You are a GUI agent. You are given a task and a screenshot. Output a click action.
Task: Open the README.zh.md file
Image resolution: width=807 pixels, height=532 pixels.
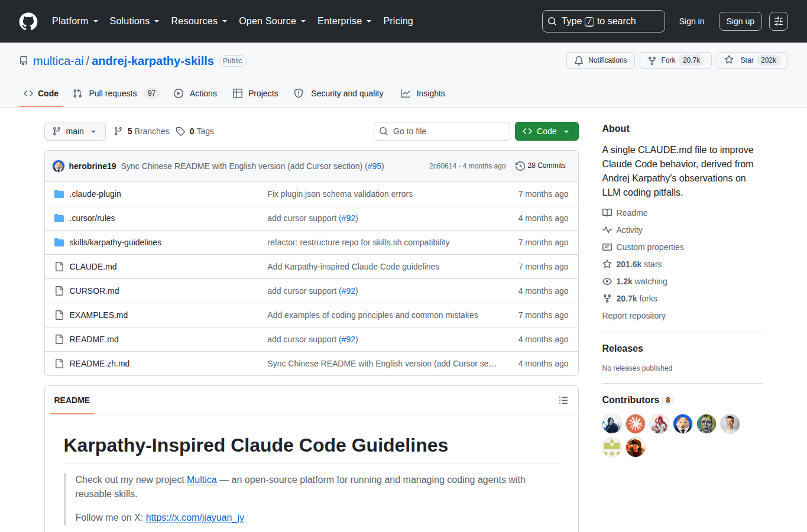(99, 364)
